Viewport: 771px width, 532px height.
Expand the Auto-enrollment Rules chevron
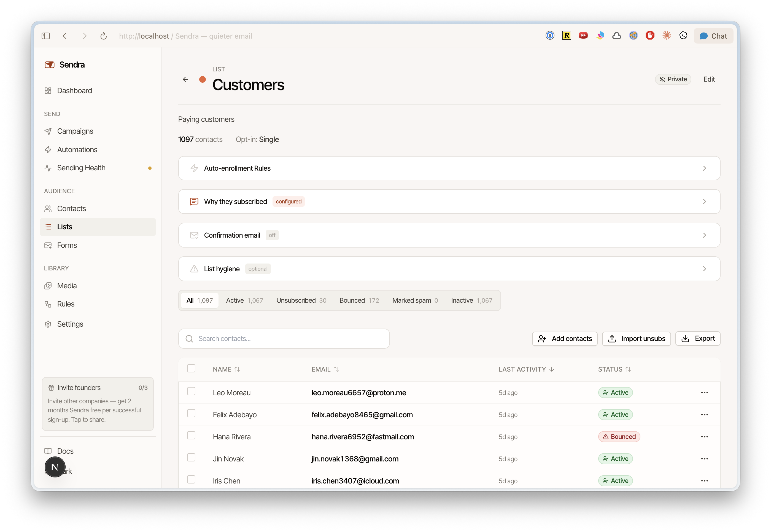pyautogui.click(x=704, y=168)
